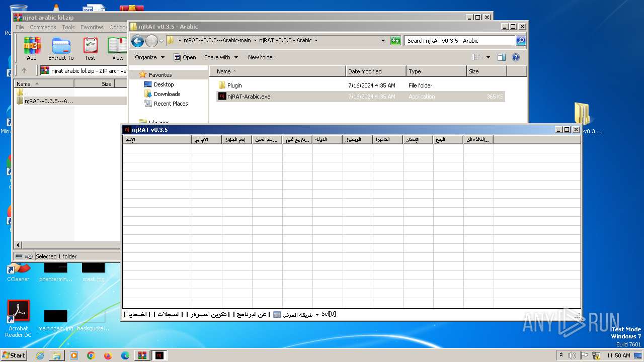Click Change your view icon
Image resolution: width=644 pixels, height=362 pixels.
(x=476, y=57)
